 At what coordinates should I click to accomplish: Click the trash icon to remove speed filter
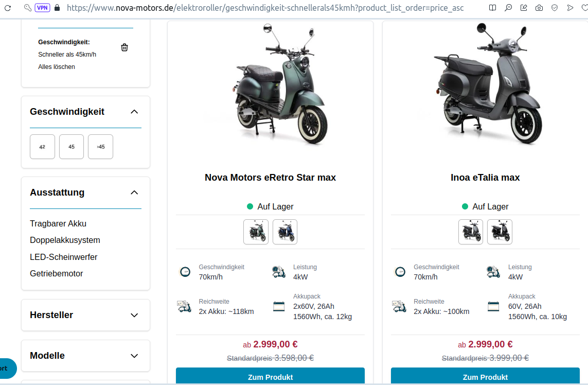coord(124,47)
